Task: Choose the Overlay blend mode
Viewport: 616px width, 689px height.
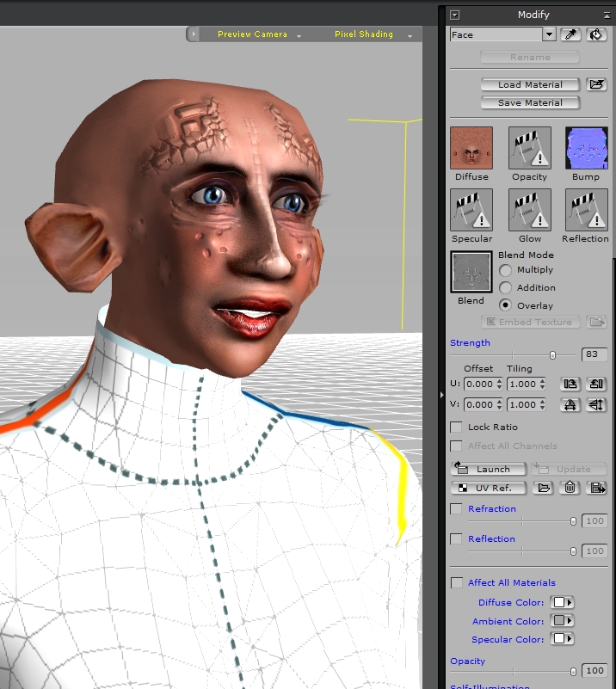Action: [x=505, y=305]
